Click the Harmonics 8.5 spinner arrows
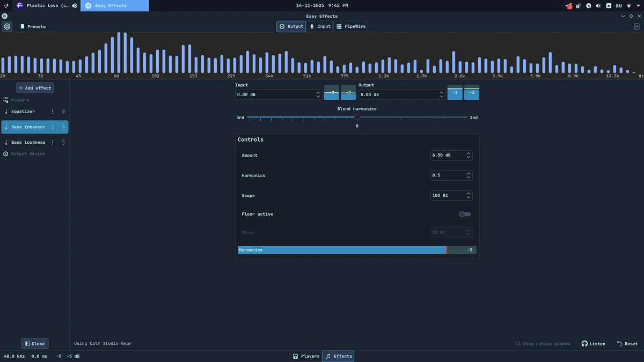This screenshot has height=362, width=644. 469,176
